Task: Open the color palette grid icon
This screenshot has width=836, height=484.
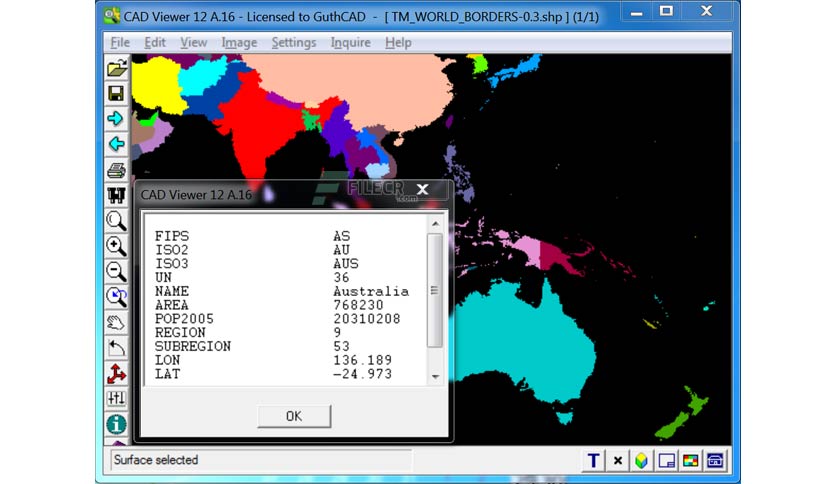Action: click(690, 461)
